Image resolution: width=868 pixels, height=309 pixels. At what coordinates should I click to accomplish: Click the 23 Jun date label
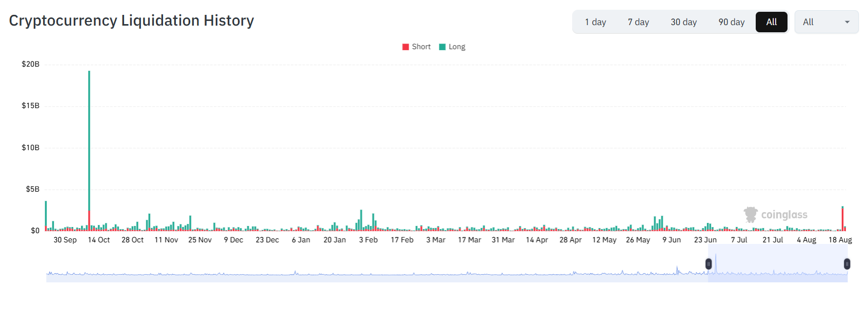coord(705,240)
